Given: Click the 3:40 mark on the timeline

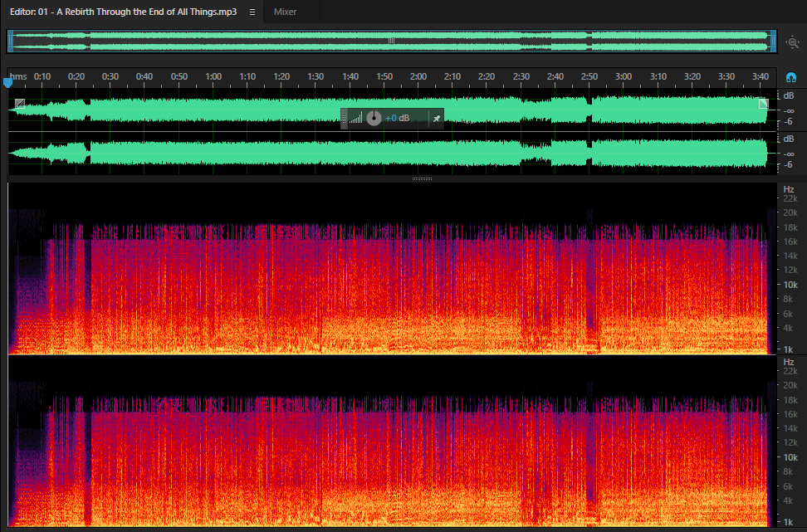Looking at the screenshot, I should [761, 76].
